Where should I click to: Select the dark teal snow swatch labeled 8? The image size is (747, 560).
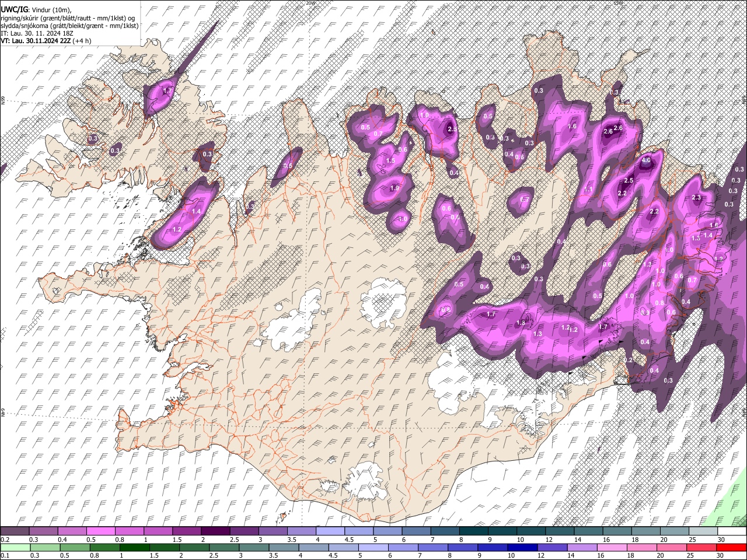[474, 531]
